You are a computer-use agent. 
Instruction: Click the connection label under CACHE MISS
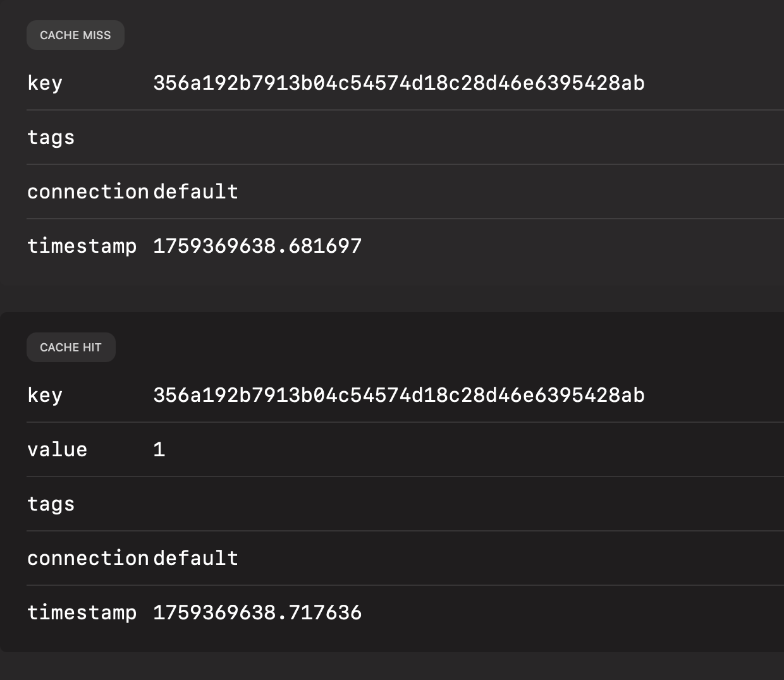87,191
